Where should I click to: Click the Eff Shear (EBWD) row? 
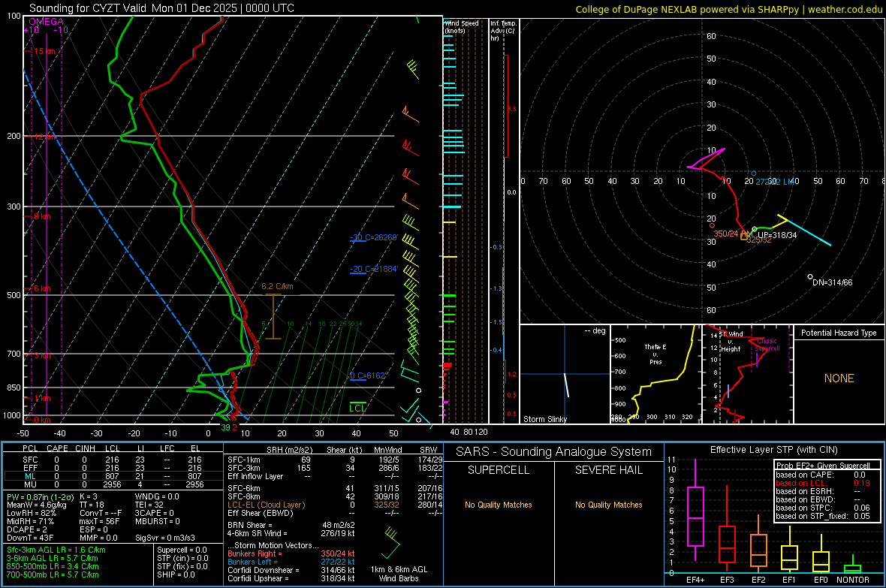coord(335,513)
